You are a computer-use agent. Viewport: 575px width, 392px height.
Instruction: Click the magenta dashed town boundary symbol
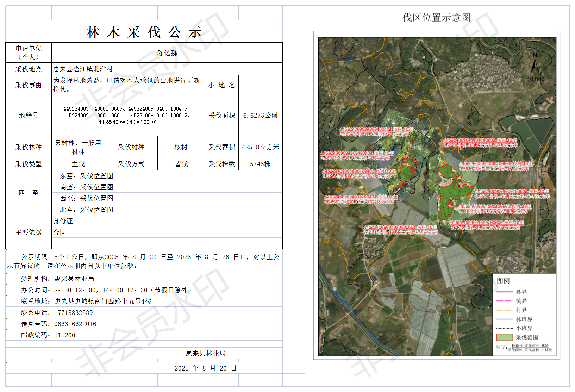click(504, 301)
